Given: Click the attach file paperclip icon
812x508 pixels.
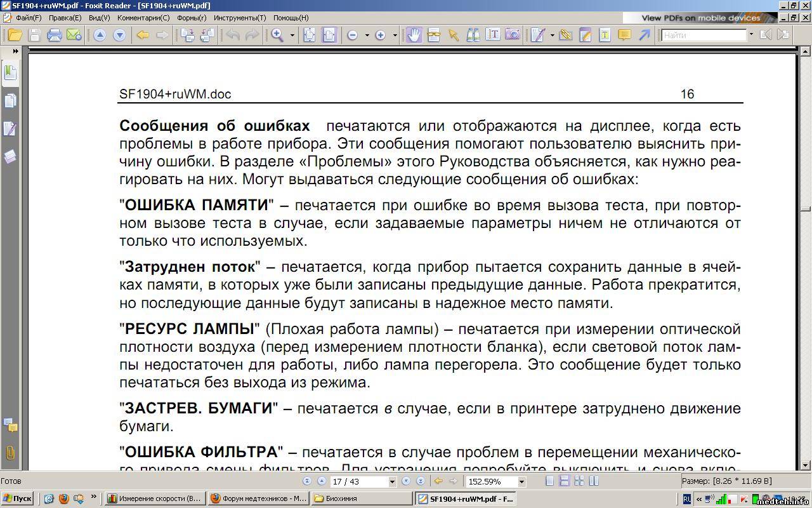Looking at the screenshot, I should tap(10, 453).
